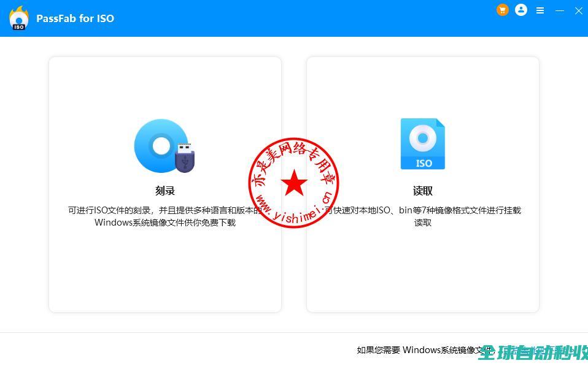
Task: Minimize the PassFab window
Action: (x=559, y=10)
